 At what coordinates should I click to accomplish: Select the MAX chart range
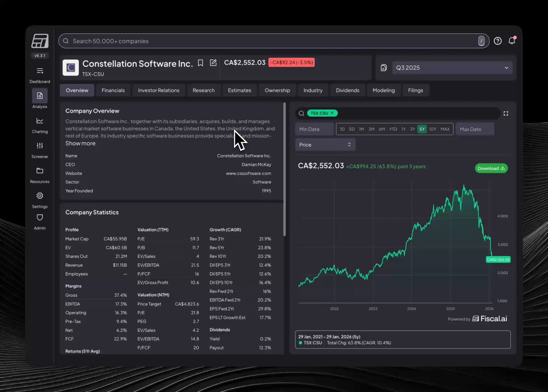tap(445, 129)
